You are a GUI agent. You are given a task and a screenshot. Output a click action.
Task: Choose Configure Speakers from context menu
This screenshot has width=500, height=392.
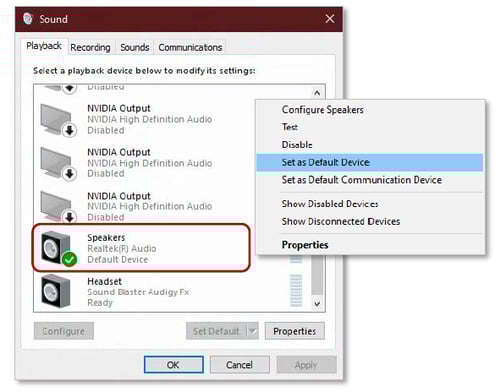[370, 110]
